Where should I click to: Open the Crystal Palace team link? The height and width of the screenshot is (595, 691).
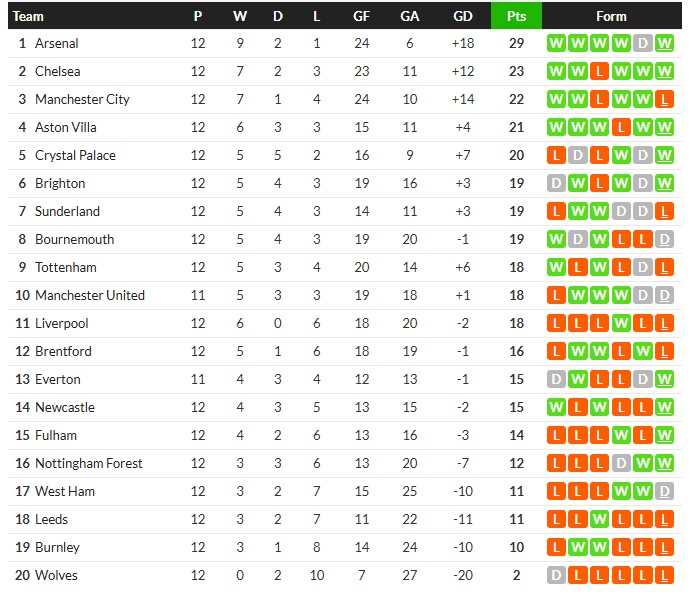(75, 156)
